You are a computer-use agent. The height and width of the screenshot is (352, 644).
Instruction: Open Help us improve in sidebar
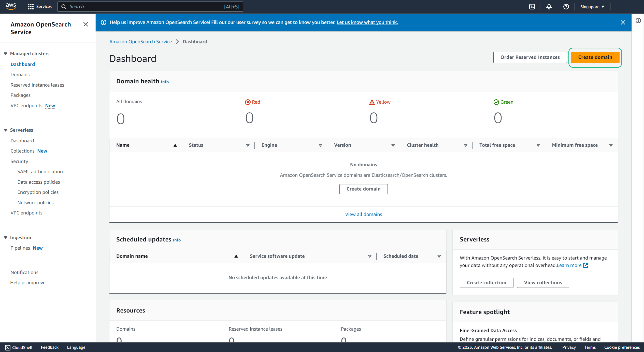click(28, 283)
